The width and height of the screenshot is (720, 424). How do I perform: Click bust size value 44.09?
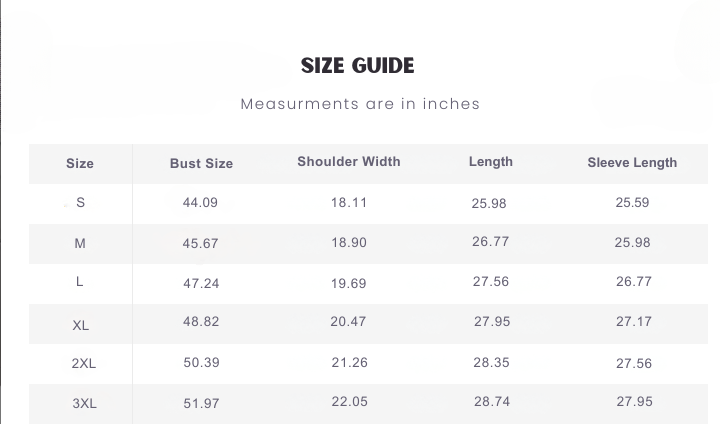(200, 203)
